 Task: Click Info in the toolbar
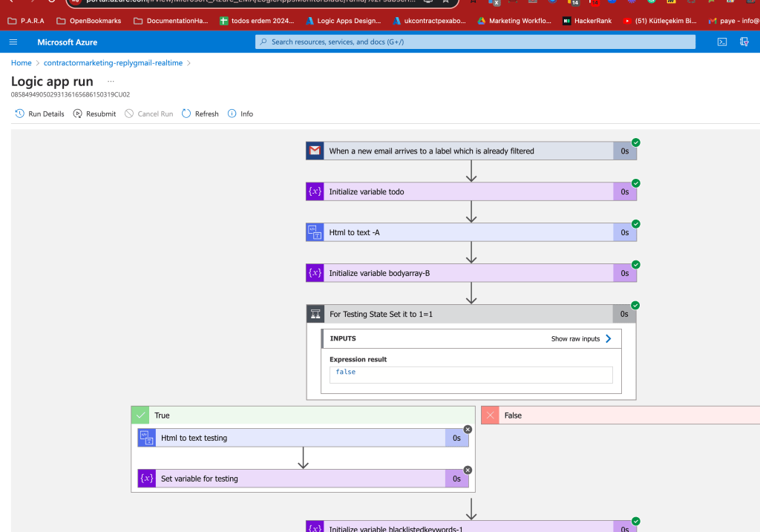240,114
